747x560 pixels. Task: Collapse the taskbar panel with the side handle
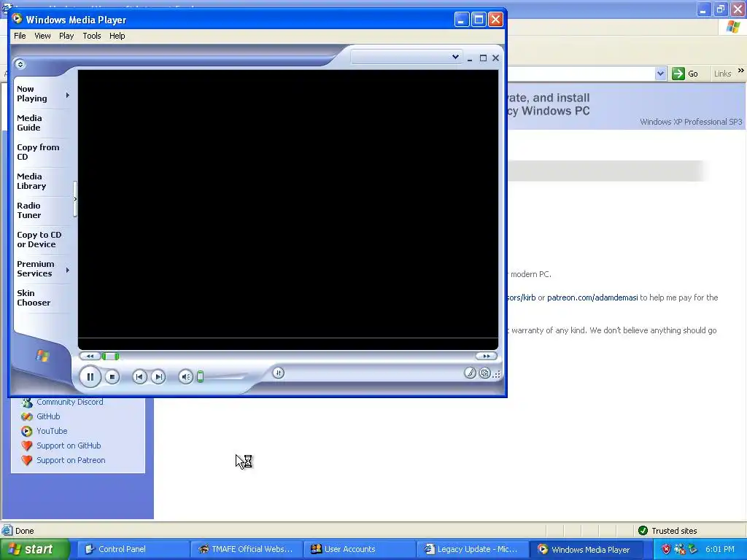[x=75, y=198]
